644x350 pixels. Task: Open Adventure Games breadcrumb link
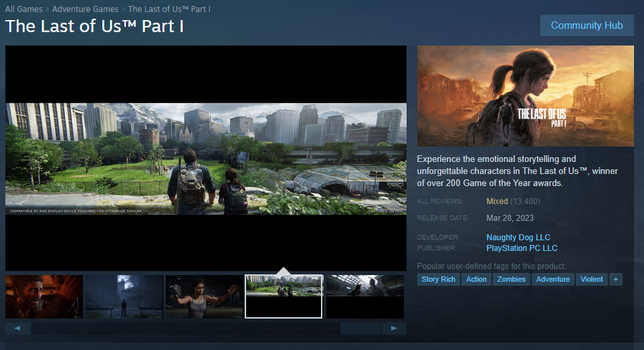point(85,9)
